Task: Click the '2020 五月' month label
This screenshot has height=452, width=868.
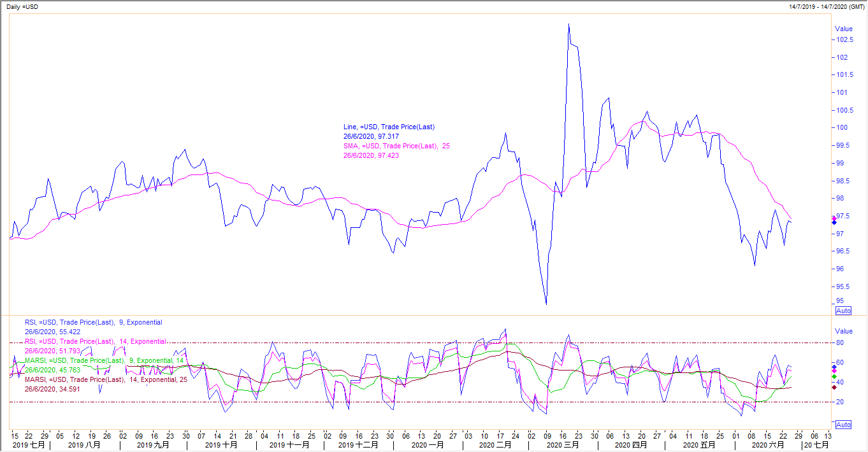Action: [698, 445]
